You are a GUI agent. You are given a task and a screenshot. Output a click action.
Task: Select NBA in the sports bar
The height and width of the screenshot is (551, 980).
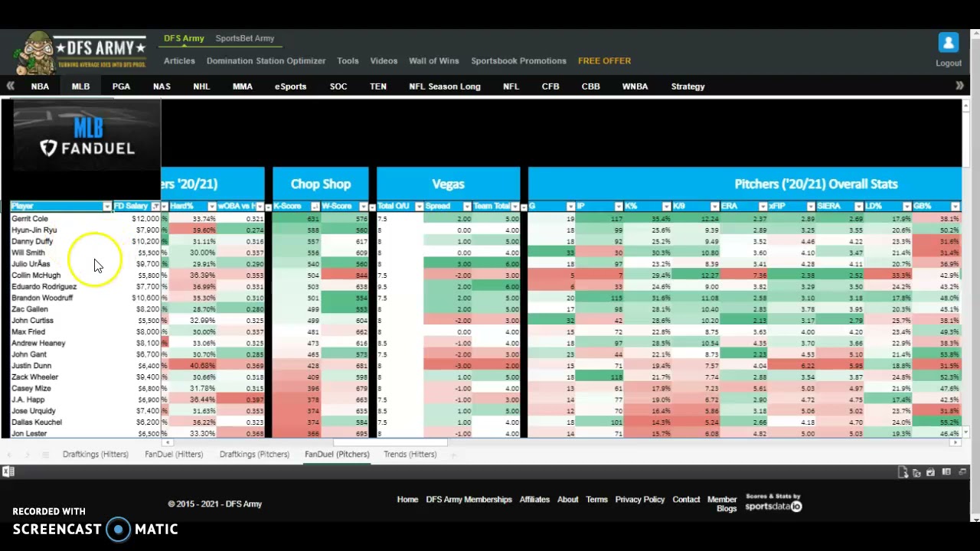[40, 86]
